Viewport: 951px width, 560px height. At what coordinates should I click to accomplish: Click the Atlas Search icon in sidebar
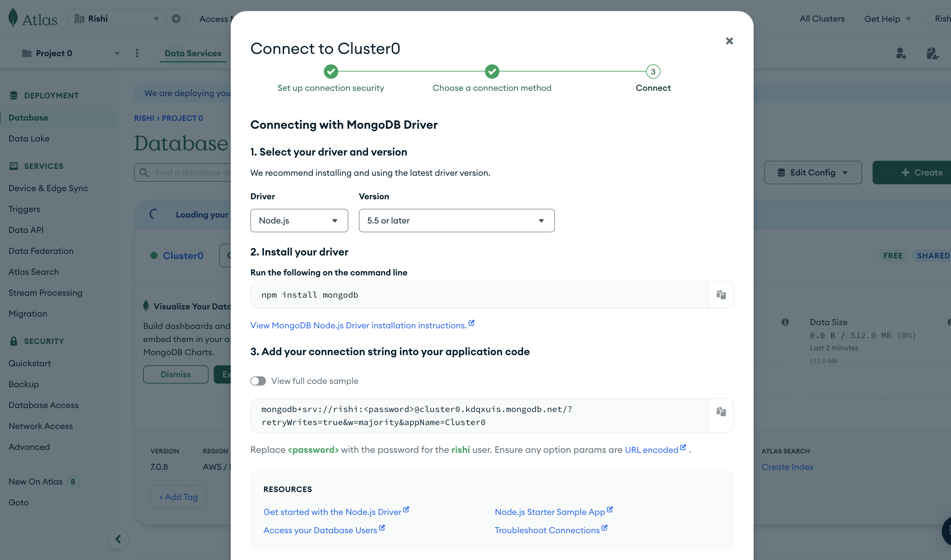coord(33,271)
